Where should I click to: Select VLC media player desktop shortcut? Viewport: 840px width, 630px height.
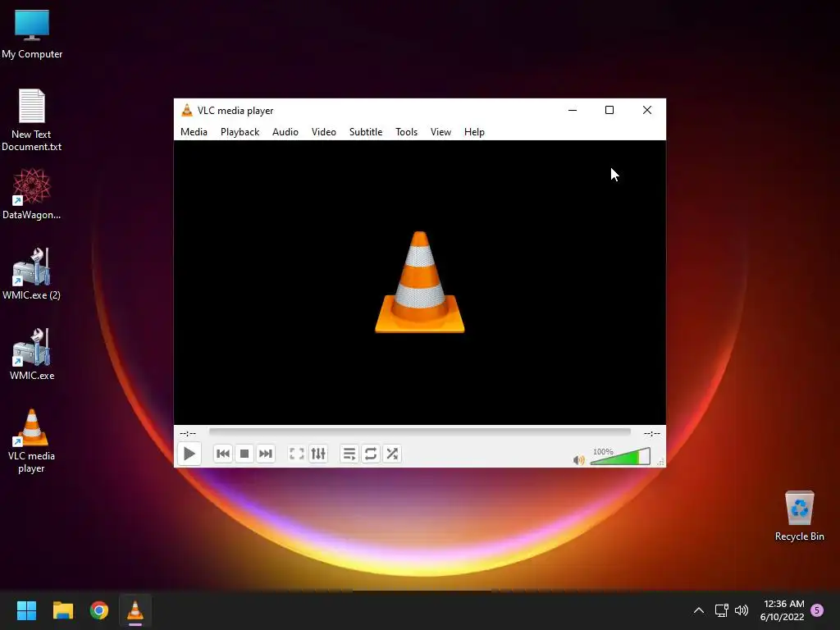click(x=32, y=441)
